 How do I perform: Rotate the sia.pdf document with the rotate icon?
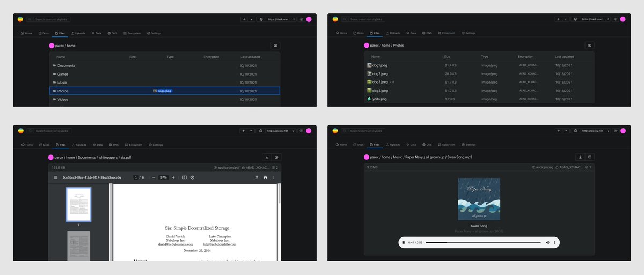point(192,177)
